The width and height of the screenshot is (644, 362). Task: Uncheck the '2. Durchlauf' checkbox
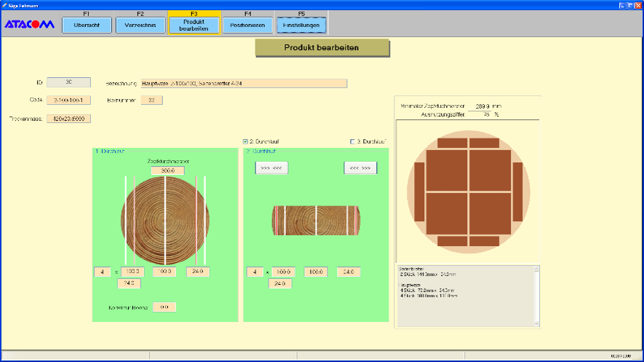pyautogui.click(x=246, y=141)
